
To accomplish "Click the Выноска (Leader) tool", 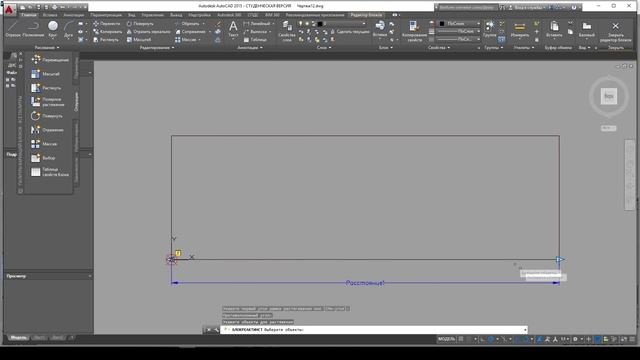I will coord(255,31).
